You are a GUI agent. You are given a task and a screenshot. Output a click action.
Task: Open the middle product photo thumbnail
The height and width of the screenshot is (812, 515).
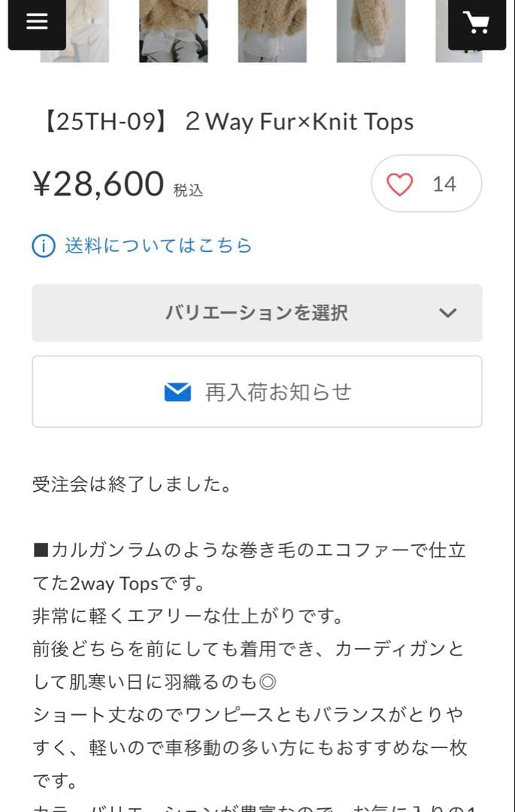pos(272,30)
